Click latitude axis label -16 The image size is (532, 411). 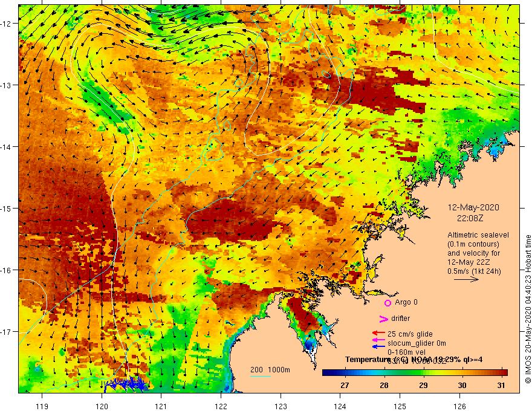coord(6,270)
